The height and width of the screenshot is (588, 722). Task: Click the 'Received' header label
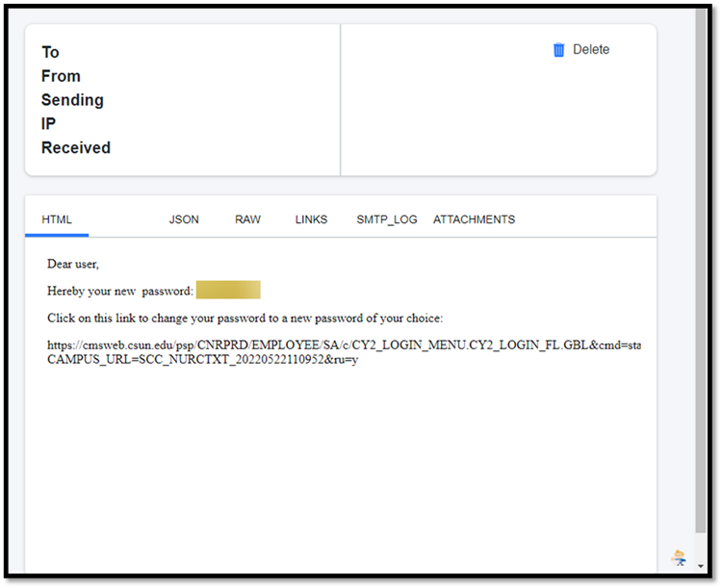[75, 148]
